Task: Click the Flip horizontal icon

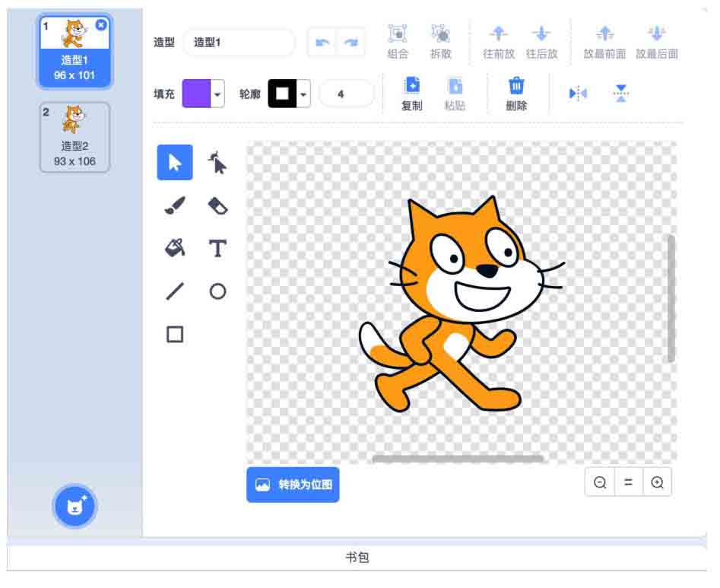Action: coord(578,94)
